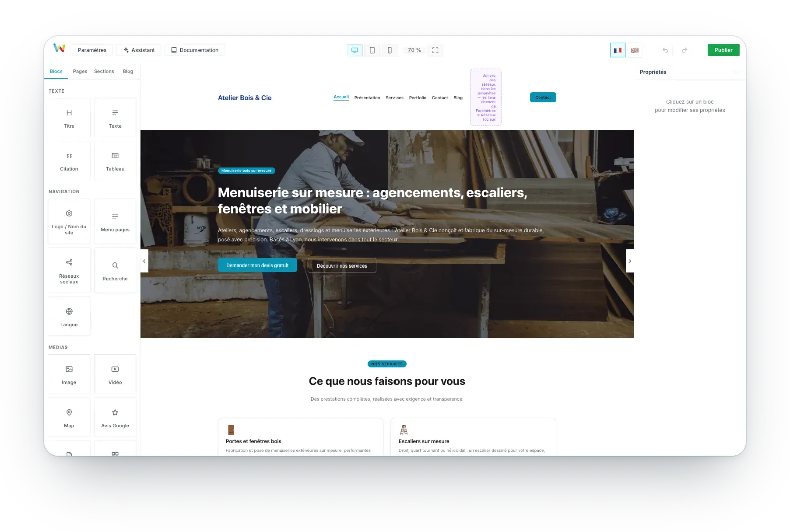Select the Portes et fenêtres bois card
Image resolution: width=790 pixels, height=532 pixels.
coord(301,437)
